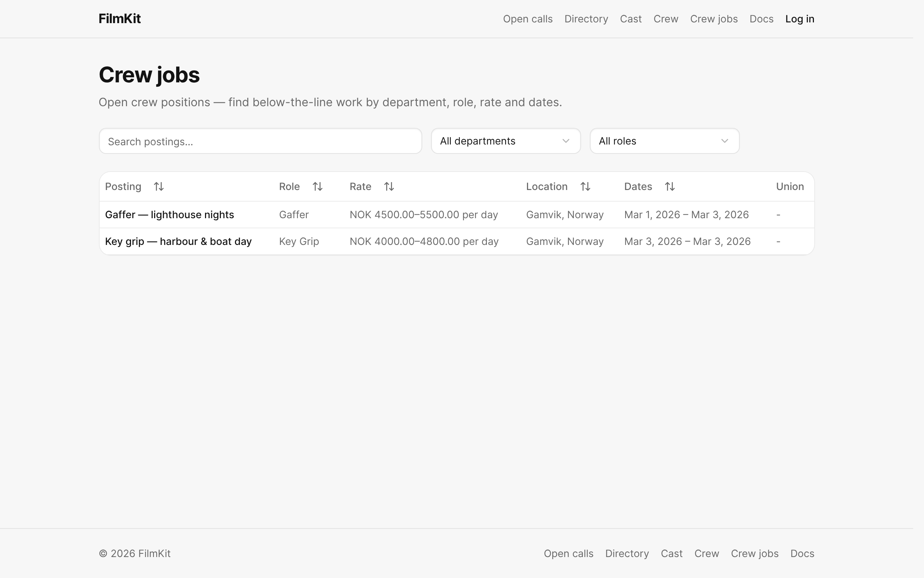Open Key grip — harbour & boat day posting
The image size is (924, 578).
click(x=178, y=241)
